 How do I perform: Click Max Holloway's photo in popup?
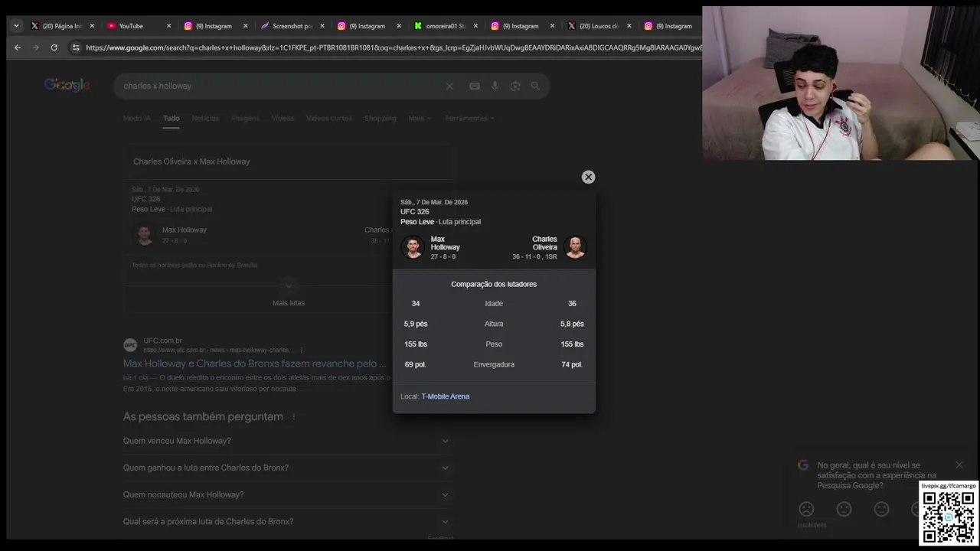413,247
